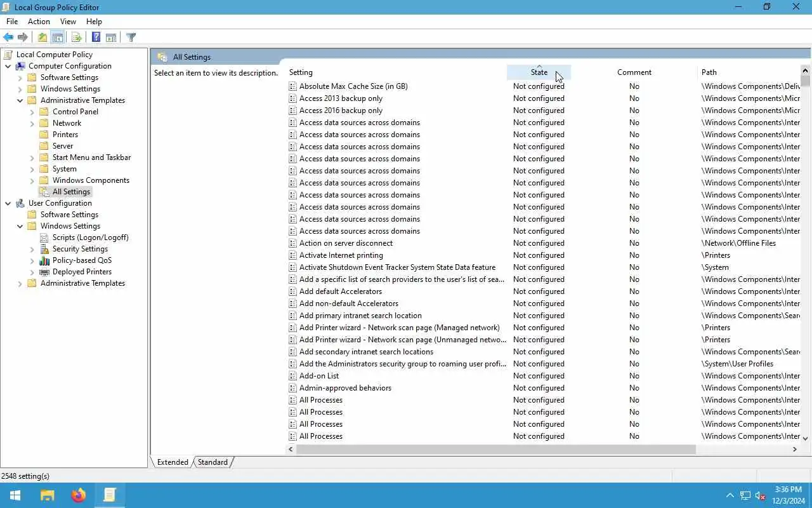Viewport: 812px width, 508px height.
Task: Open the View menu
Action: [68, 22]
